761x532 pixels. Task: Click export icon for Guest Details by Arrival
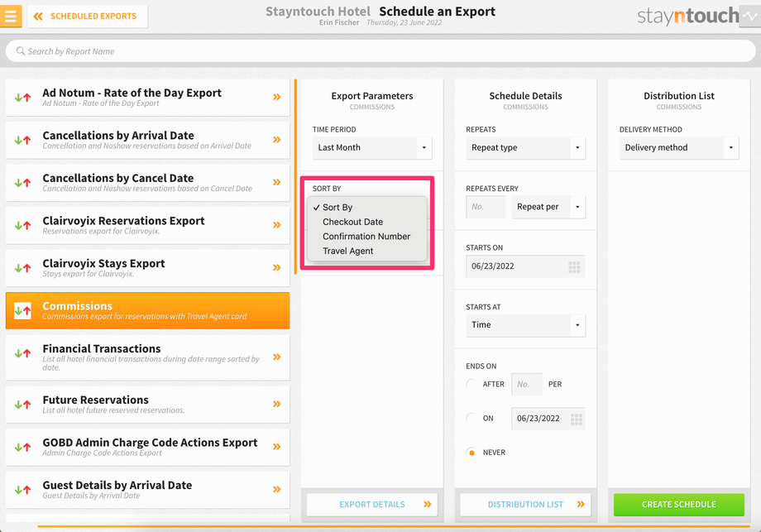coord(22,490)
